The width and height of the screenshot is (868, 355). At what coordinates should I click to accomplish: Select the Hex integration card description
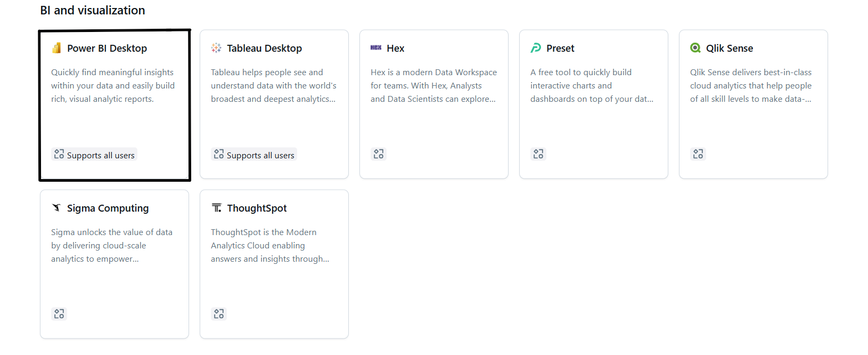pos(433,86)
